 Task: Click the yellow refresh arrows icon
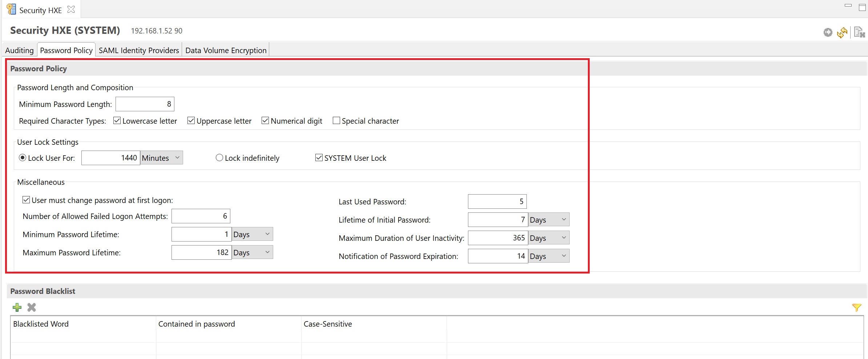842,33
